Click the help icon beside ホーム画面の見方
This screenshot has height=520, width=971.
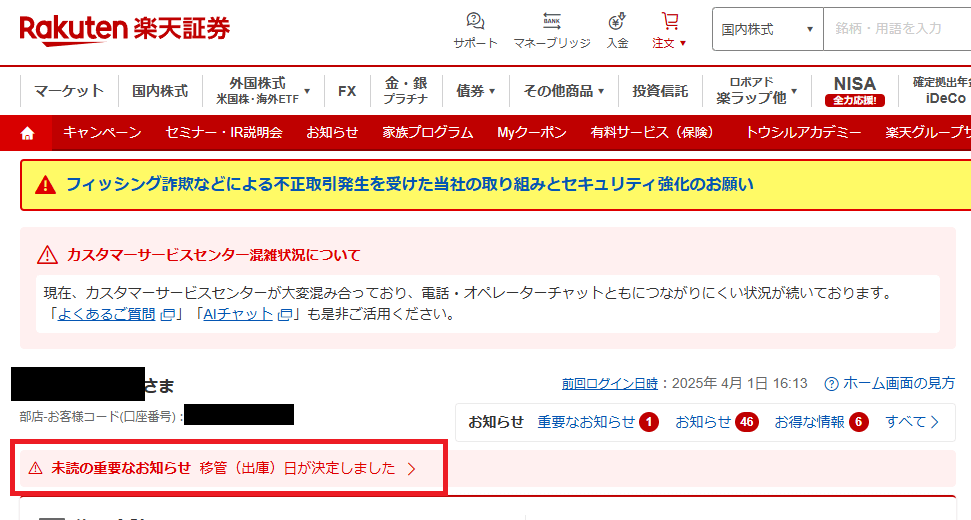(x=831, y=384)
